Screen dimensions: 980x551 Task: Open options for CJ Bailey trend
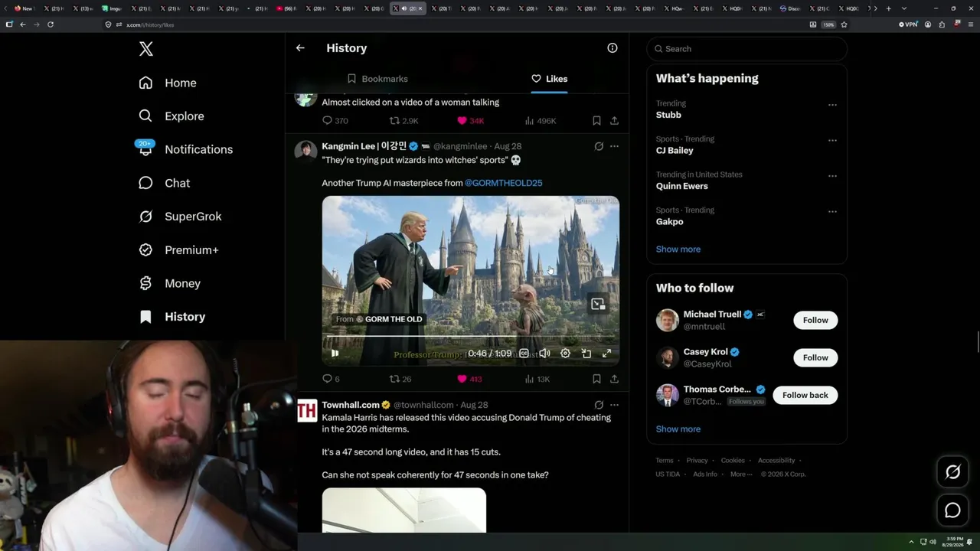pos(832,141)
